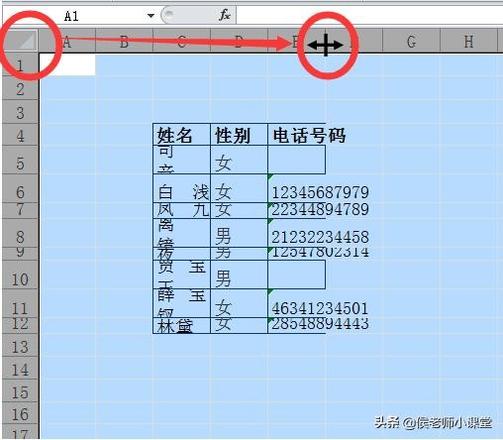Image resolution: width=503 pixels, height=440 pixels.
Task: Select column H header
Action: (469, 42)
